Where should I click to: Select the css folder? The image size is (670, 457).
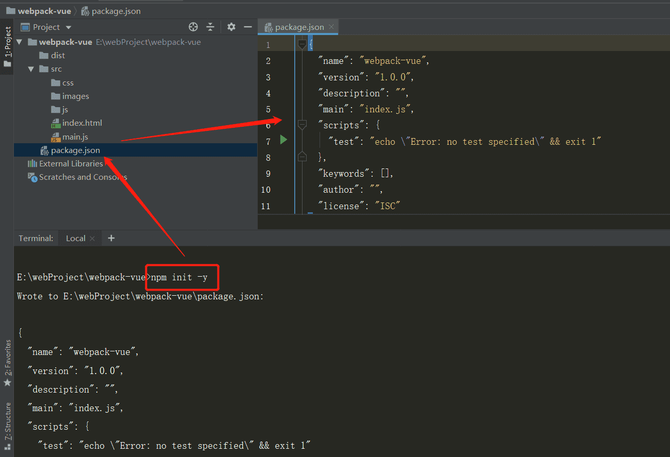tap(62, 82)
